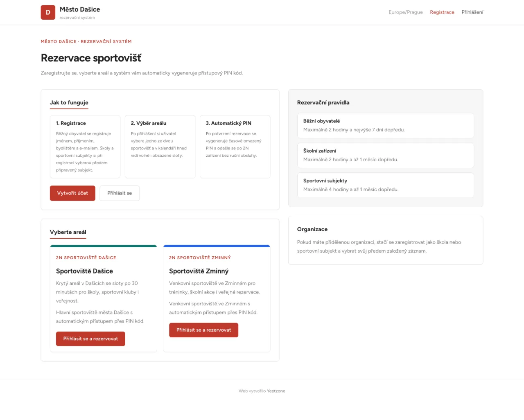Click the Europe/Prague timezone label
This screenshot has height=420, width=524.
coord(406,12)
